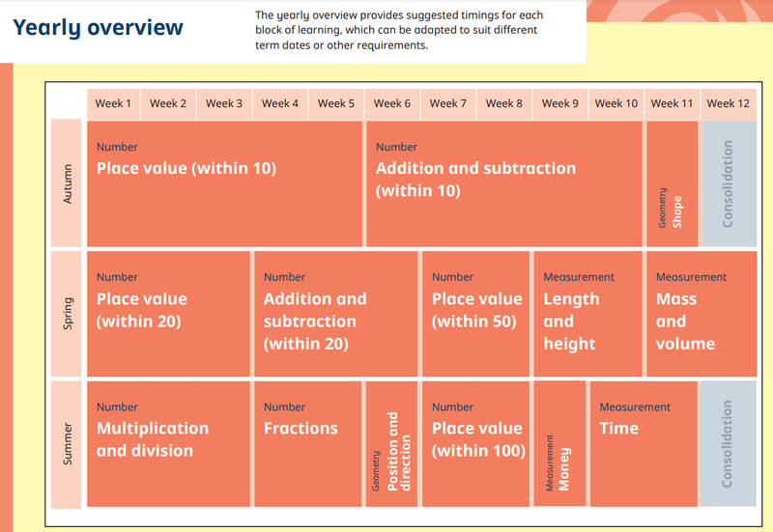Select the Week 1 column header

113,103
